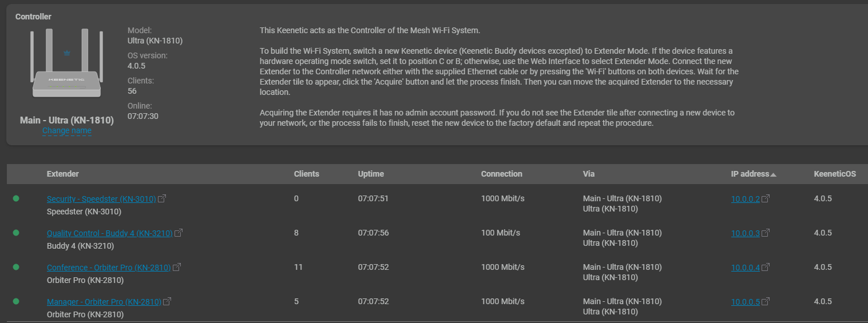This screenshot has width=868, height=323.
Task: Open external link icon next to Quality Control - Buddy 4
Action: point(179,233)
